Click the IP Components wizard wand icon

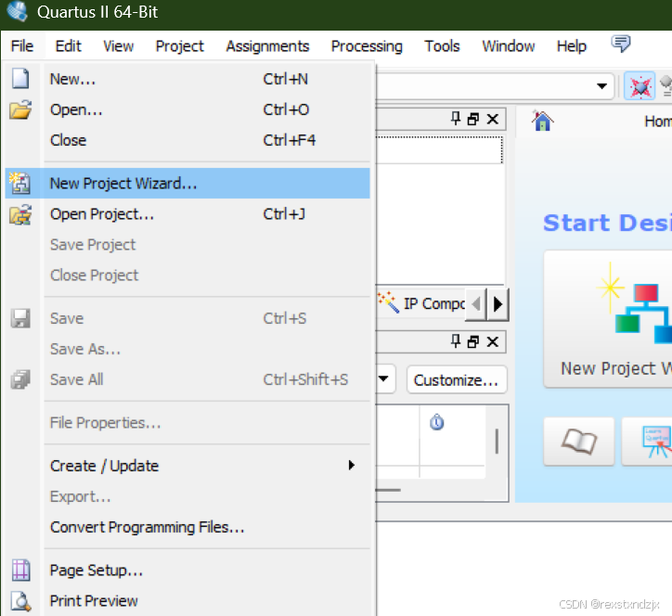[x=388, y=302]
